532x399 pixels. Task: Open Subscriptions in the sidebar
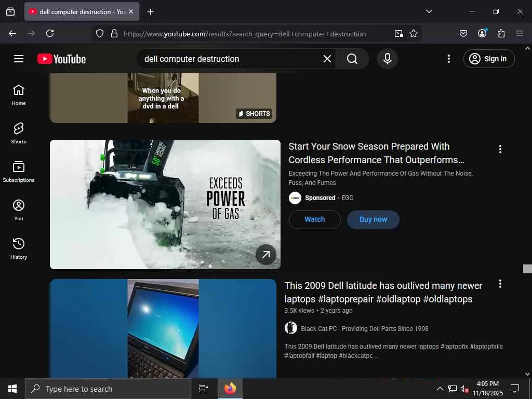tap(19, 171)
